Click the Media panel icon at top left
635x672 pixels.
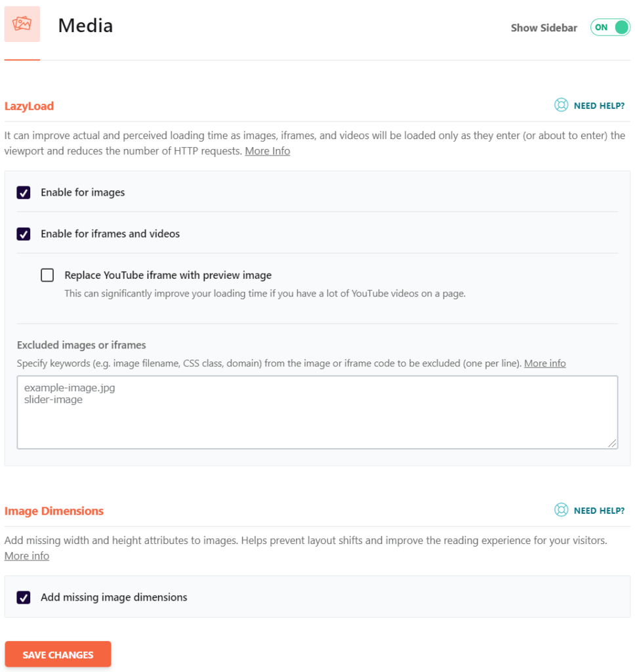22,24
